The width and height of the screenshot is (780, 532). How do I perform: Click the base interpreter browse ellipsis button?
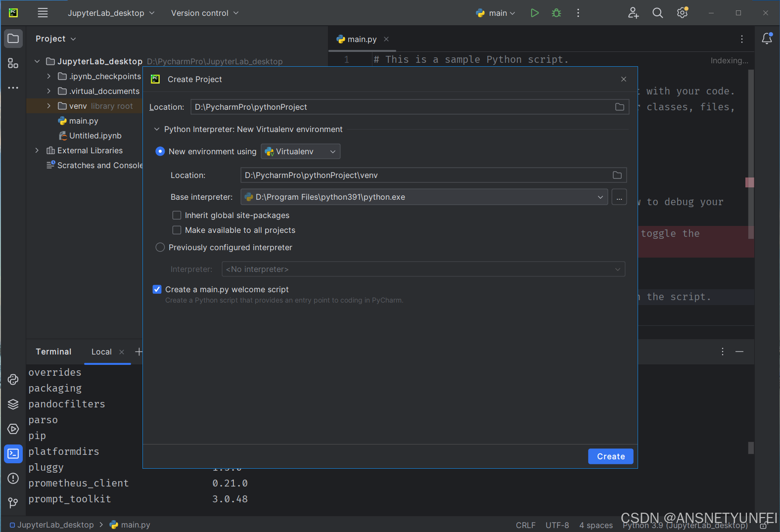pyautogui.click(x=619, y=197)
